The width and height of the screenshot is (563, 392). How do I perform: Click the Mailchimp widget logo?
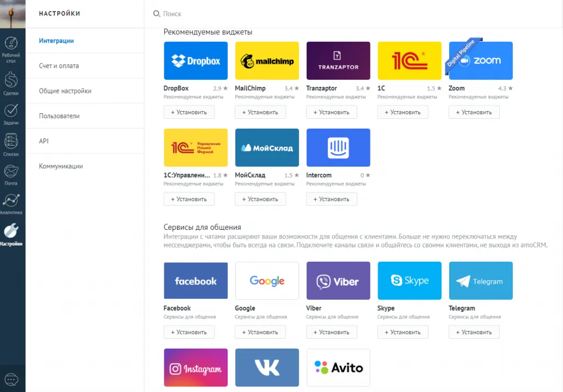[x=267, y=60]
